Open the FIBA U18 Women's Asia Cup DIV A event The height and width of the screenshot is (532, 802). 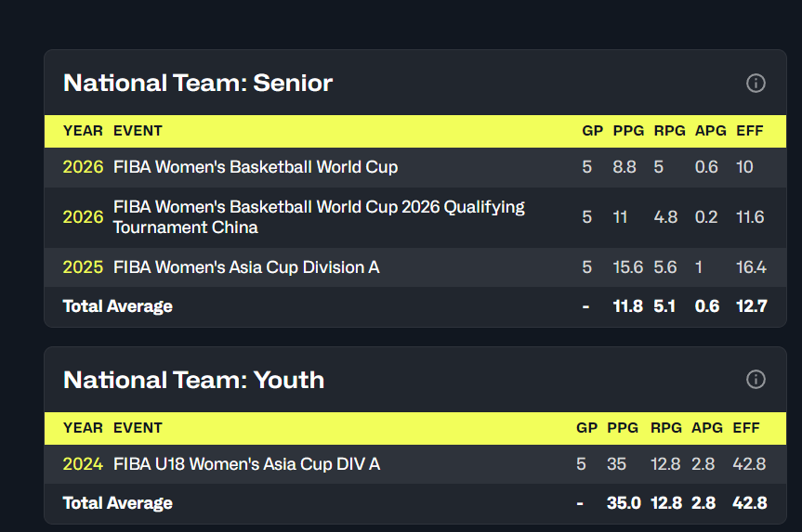tap(246, 464)
